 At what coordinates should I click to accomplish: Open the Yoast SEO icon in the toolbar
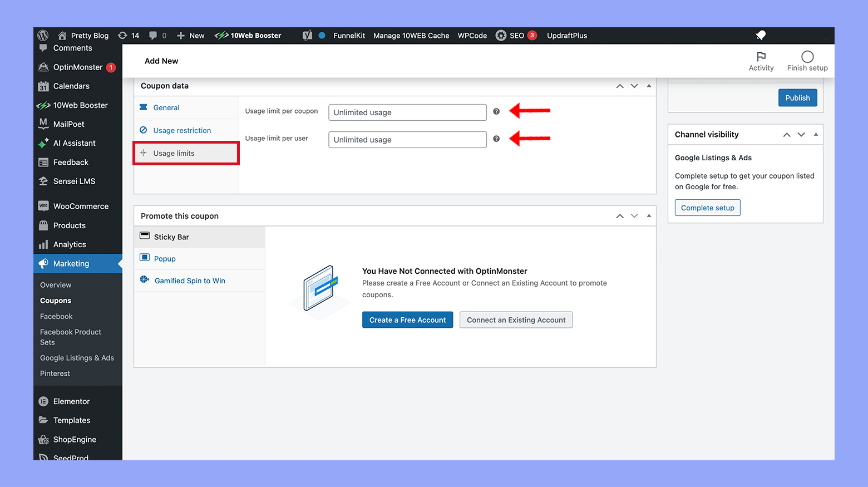point(307,35)
